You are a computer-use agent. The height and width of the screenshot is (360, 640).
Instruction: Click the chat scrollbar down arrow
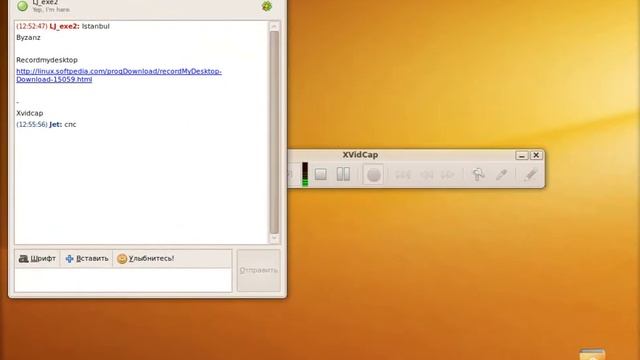274,239
